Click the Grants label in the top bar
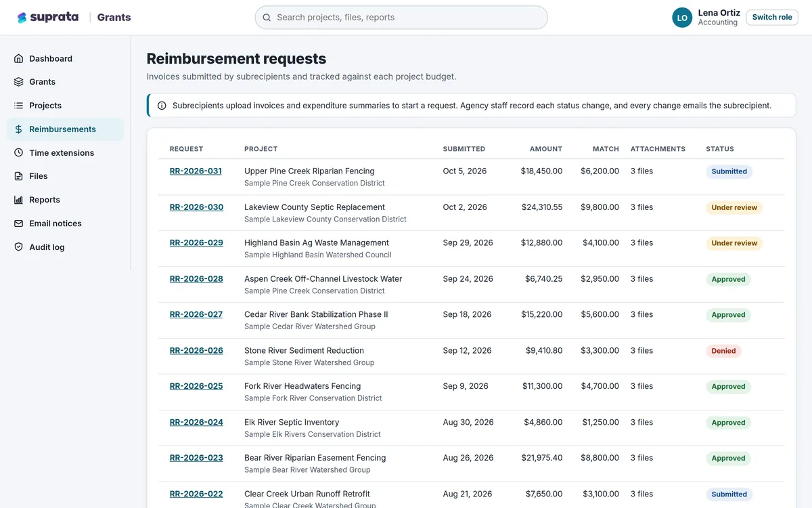 tap(114, 18)
